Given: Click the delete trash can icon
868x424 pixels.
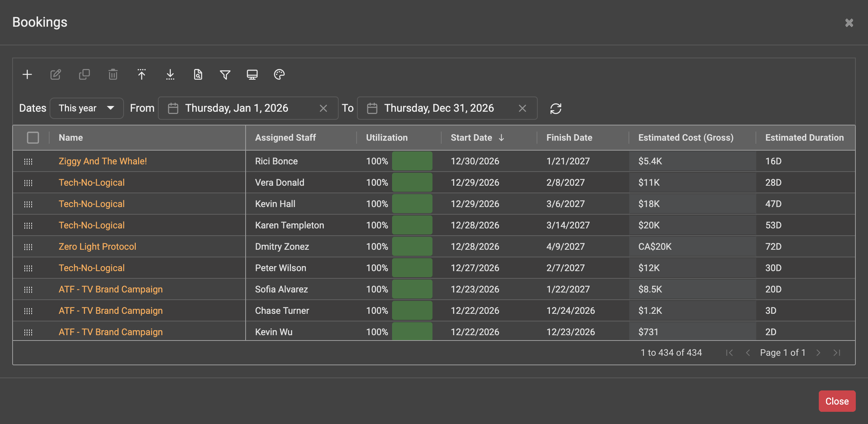Looking at the screenshot, I should (113, 74).
